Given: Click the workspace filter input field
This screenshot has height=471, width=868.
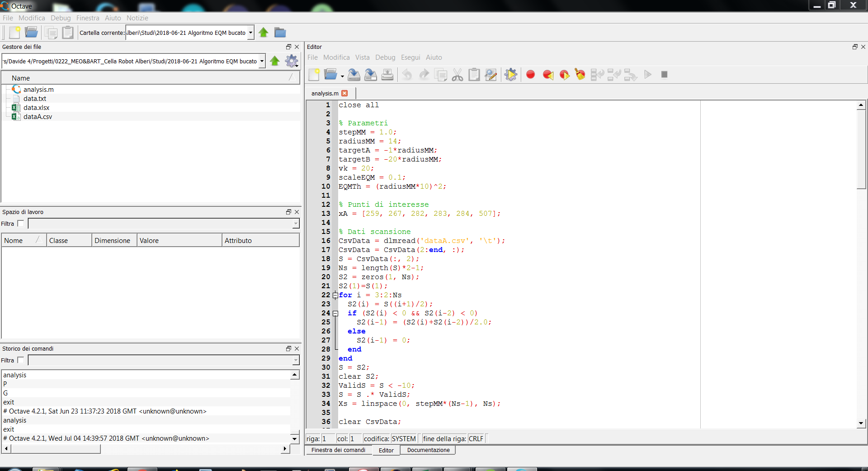Looking at the screenshot, I should (x=160, y=224).
